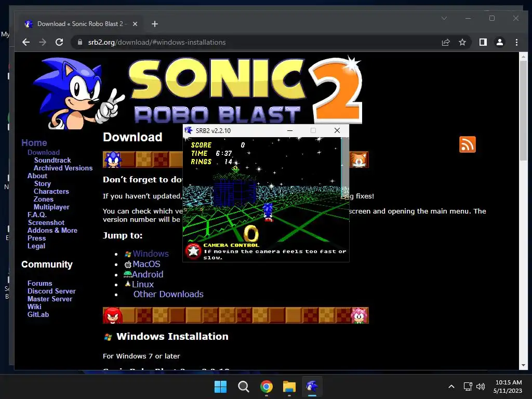
Task: Open the GitLab community link
Action: tap(38, 314)
